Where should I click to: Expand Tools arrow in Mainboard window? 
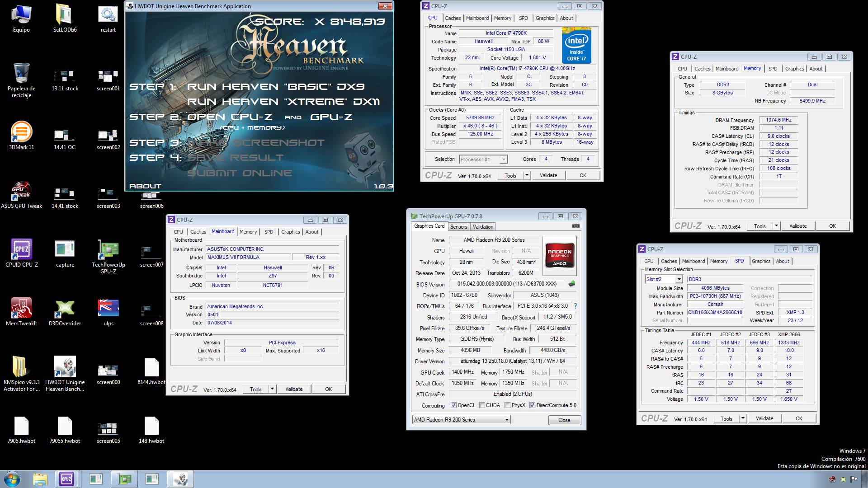click(272, 389)
